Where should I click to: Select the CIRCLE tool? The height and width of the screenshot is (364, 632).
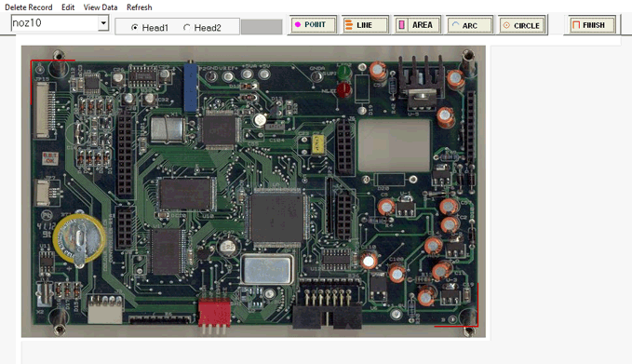pyautogui.click(x=522, y=25)
